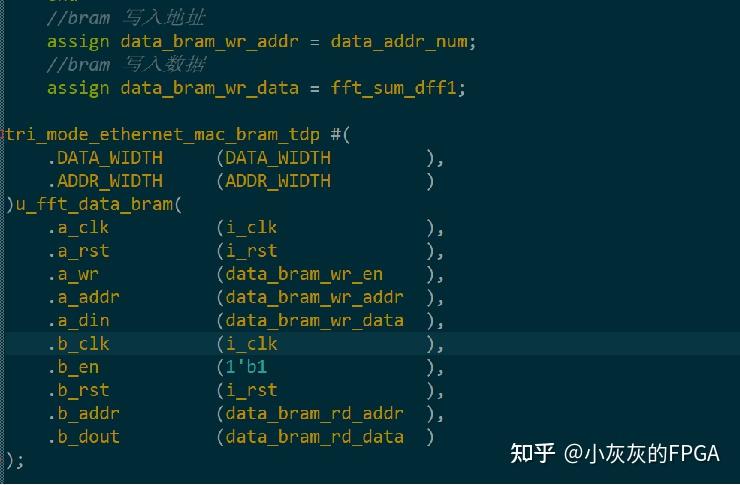Click the 知乎 @小灰灰的FPGA watermark
This screenshot has width=740, height=485.
[x=614, y=453]
